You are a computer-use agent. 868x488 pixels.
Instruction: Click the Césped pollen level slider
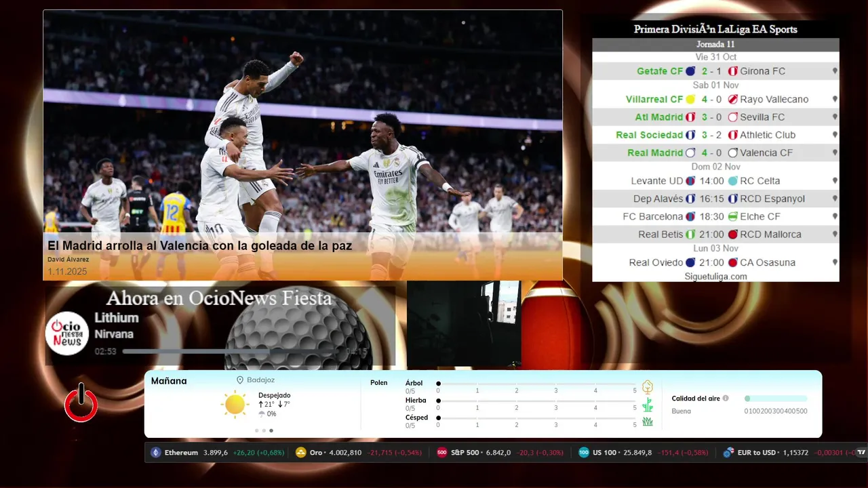click(537, 418)
